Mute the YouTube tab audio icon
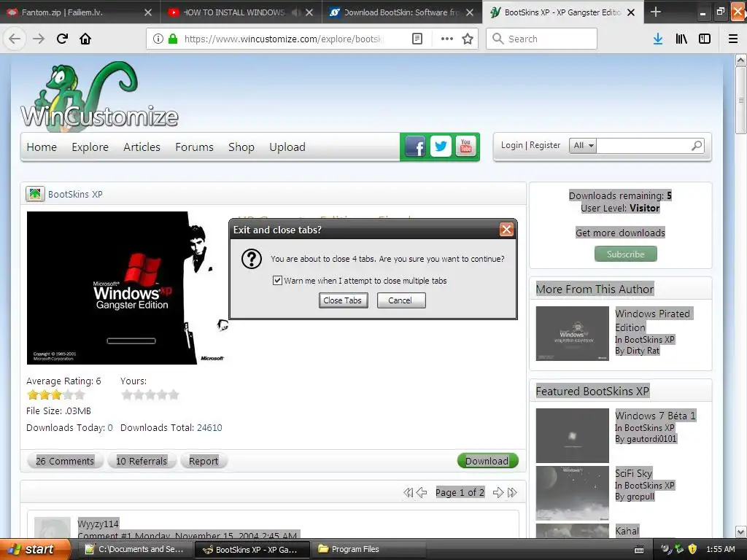 tap(296, 12)
